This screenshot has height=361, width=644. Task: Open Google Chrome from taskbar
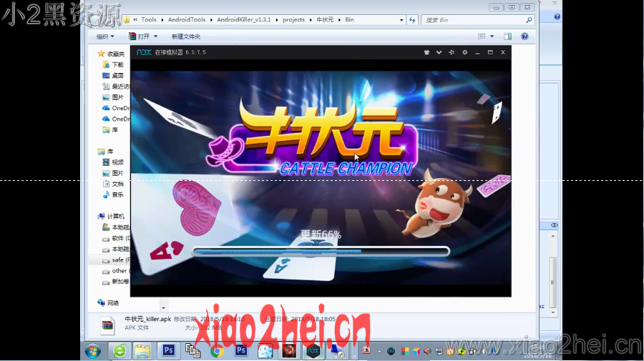(217, 351)
